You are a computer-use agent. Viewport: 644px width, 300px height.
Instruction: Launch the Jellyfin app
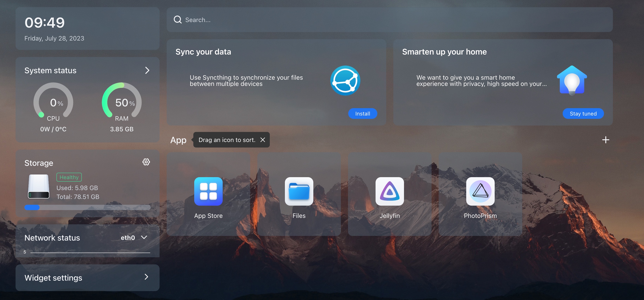pos(390,191)
